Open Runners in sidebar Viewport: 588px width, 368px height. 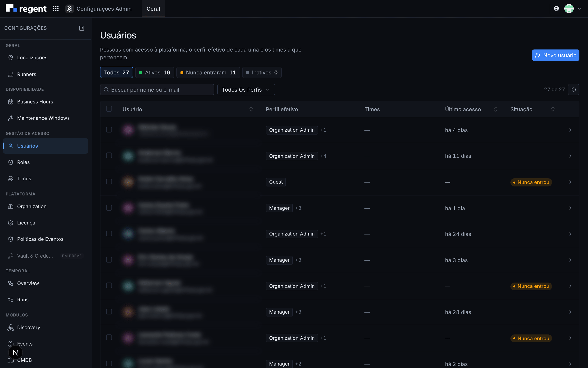tap(46, 74)
